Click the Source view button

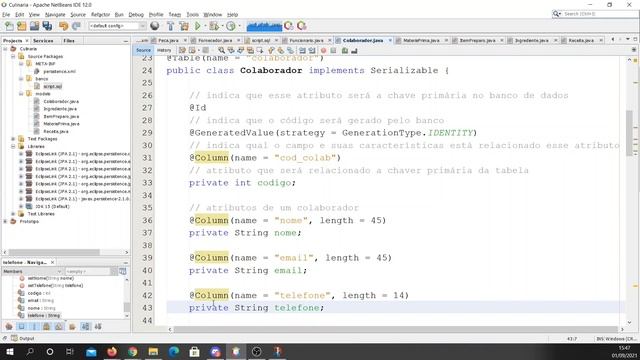(143, 50)
